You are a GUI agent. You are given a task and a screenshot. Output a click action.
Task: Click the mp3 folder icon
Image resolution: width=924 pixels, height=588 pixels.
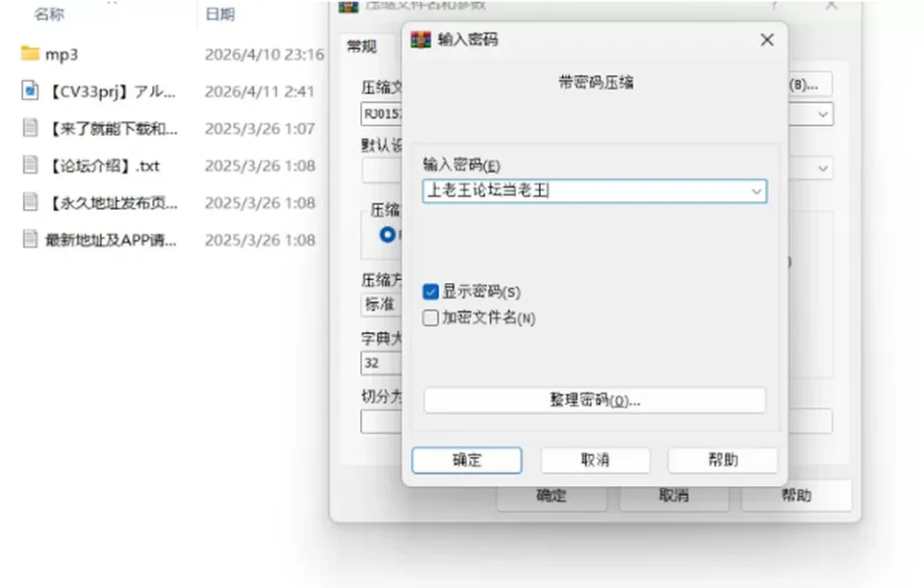30,54
